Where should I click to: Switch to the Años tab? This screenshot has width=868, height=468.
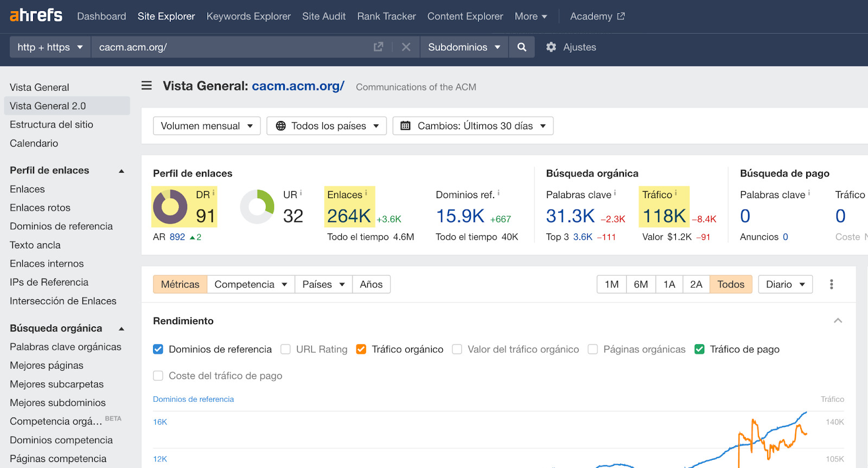point(371,284)
